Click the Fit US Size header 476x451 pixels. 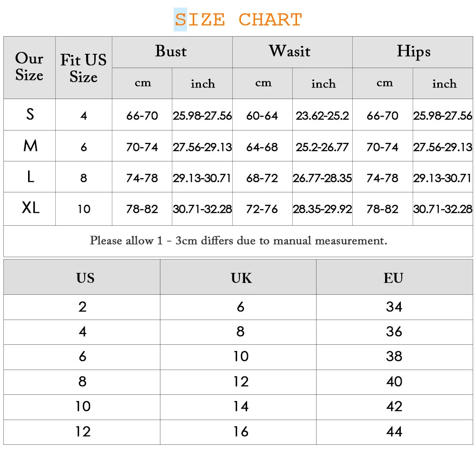(83, 68)
